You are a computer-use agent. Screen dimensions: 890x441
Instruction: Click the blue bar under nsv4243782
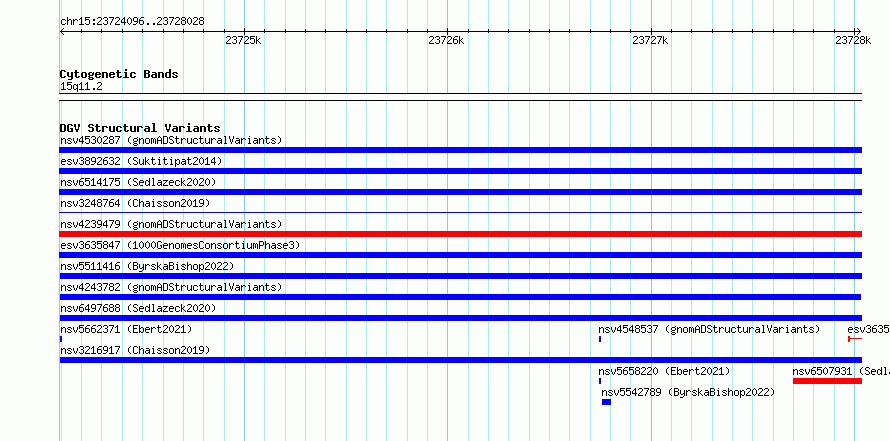coord(460,297)
